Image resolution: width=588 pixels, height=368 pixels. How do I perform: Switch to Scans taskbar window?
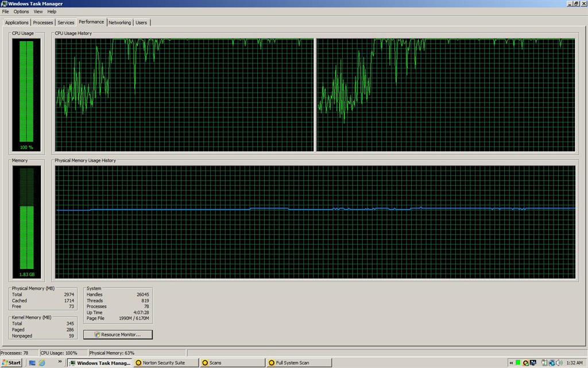click(x=233, y=363)
